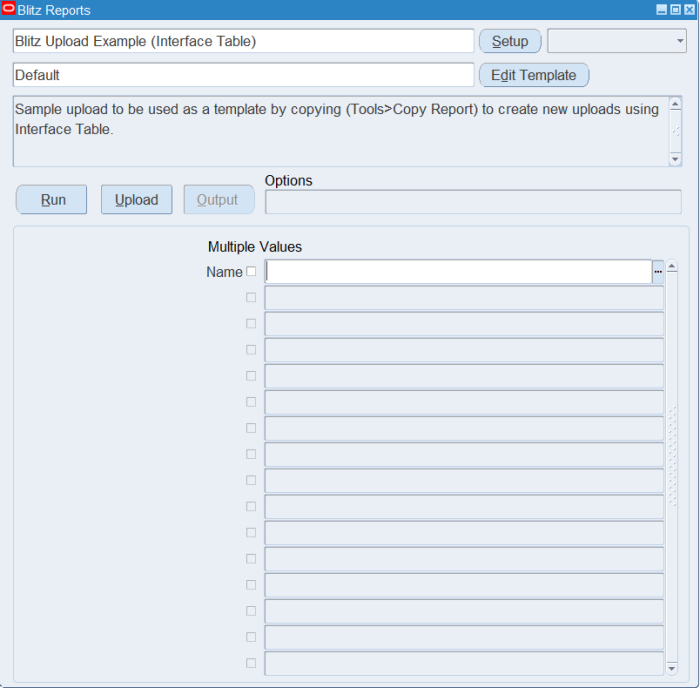Click the Options label
Image resolution: width=700 pixels, height=688 pixels.
pos(288,180)
